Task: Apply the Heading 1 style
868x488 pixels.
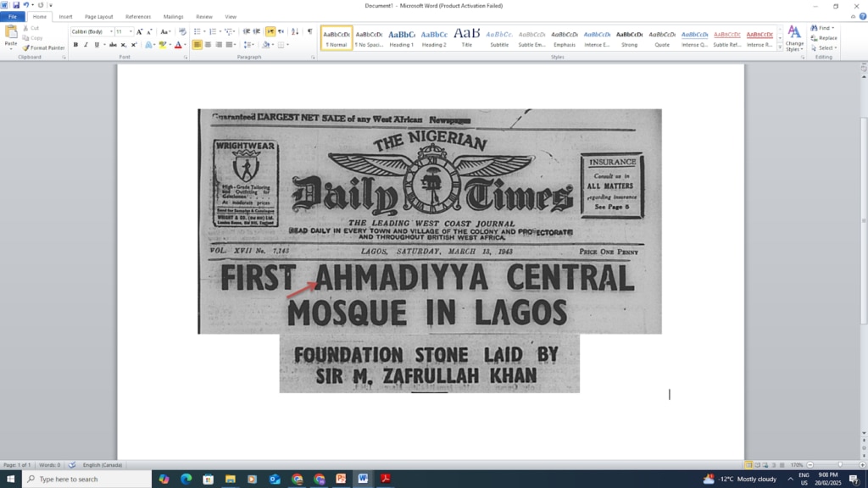Action: point(401,38)
